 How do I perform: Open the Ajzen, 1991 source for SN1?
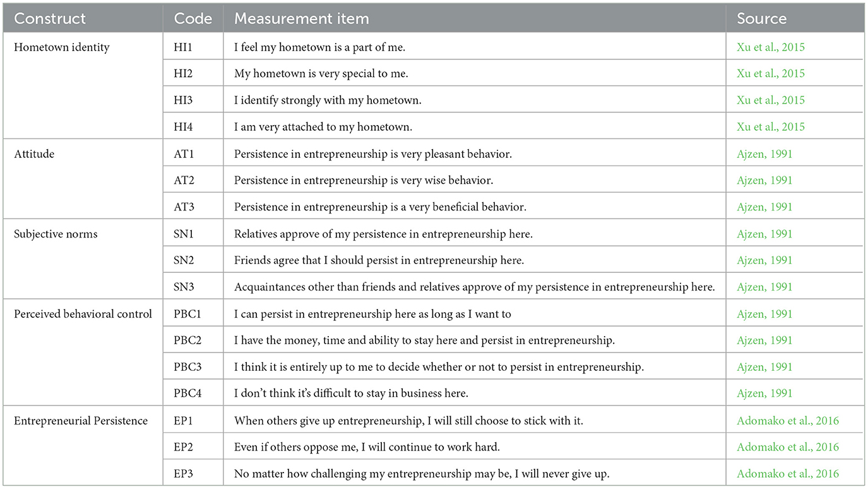tap(764, 234)
